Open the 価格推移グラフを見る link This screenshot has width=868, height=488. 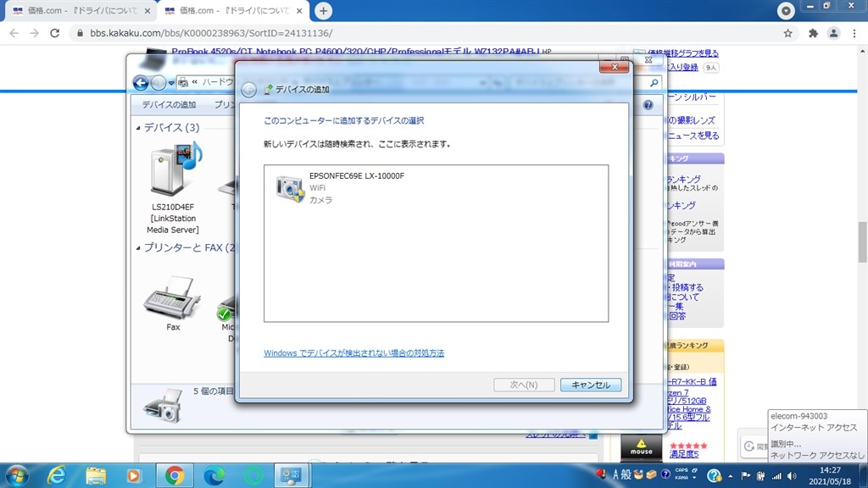click(x=683, y=53)
